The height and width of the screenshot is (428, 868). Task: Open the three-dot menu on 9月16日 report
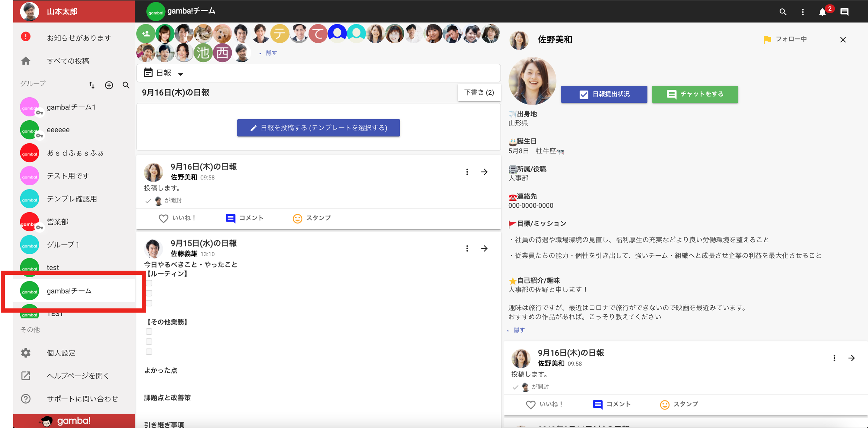coord(467,172)
